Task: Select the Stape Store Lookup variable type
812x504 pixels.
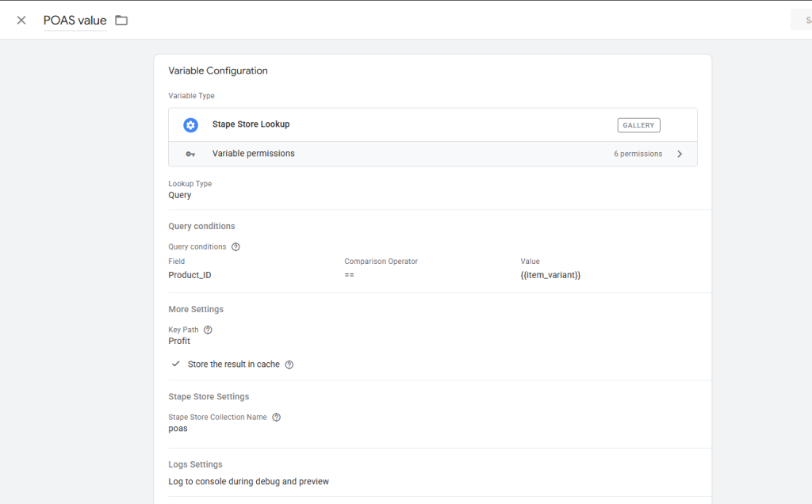Action: (x=251, y=124)
